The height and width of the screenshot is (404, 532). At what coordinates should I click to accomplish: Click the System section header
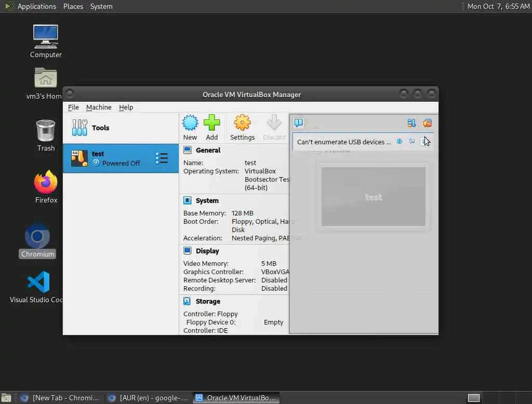(x=207, y=200)
